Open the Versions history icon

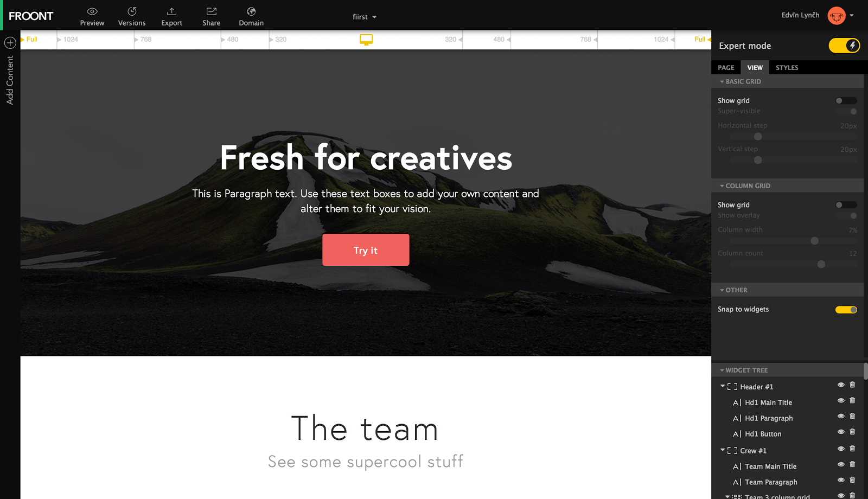click(132, 11)
